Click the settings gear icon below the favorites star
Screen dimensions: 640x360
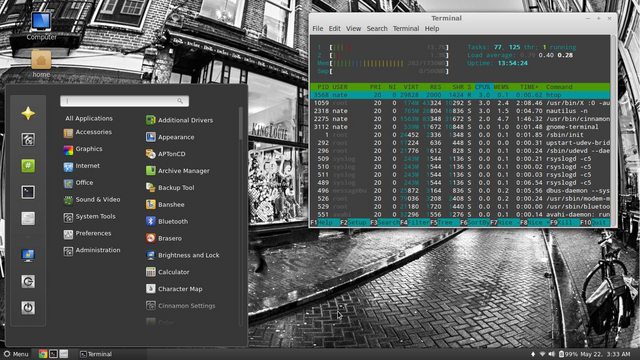click(x=28, y=140)
